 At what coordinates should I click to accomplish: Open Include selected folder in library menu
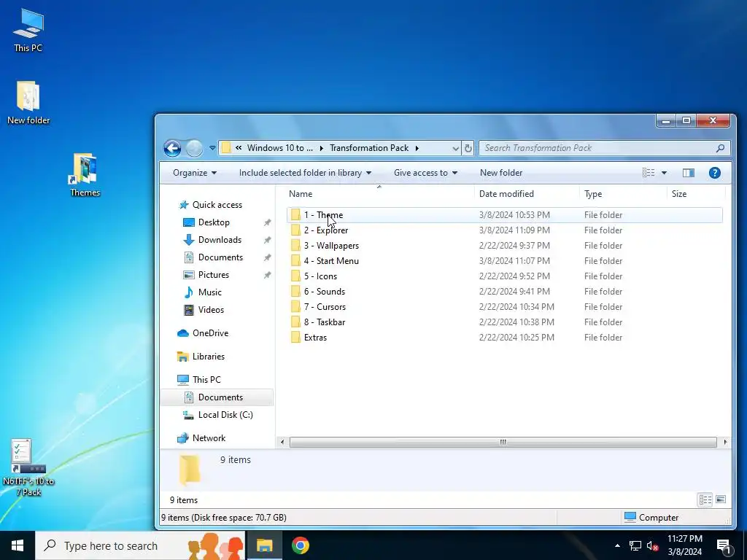tap(306, 173)
